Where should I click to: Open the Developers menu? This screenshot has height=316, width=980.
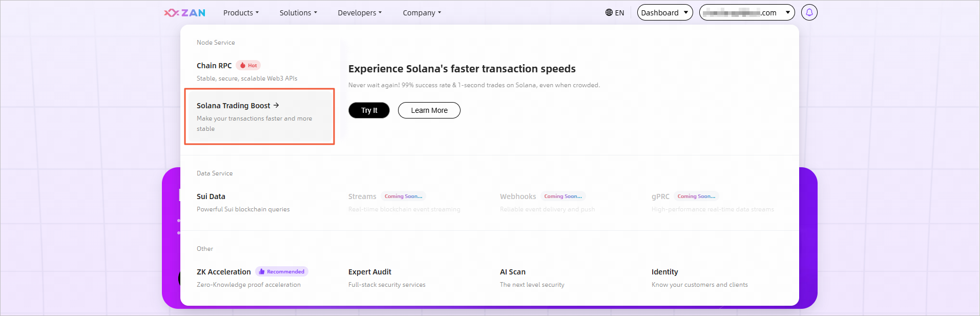tap(360, 13)
